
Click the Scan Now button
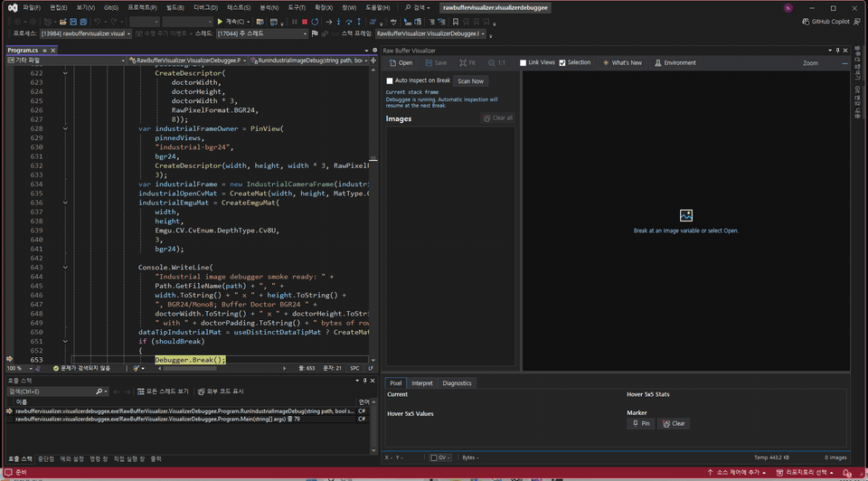point(470,81)
